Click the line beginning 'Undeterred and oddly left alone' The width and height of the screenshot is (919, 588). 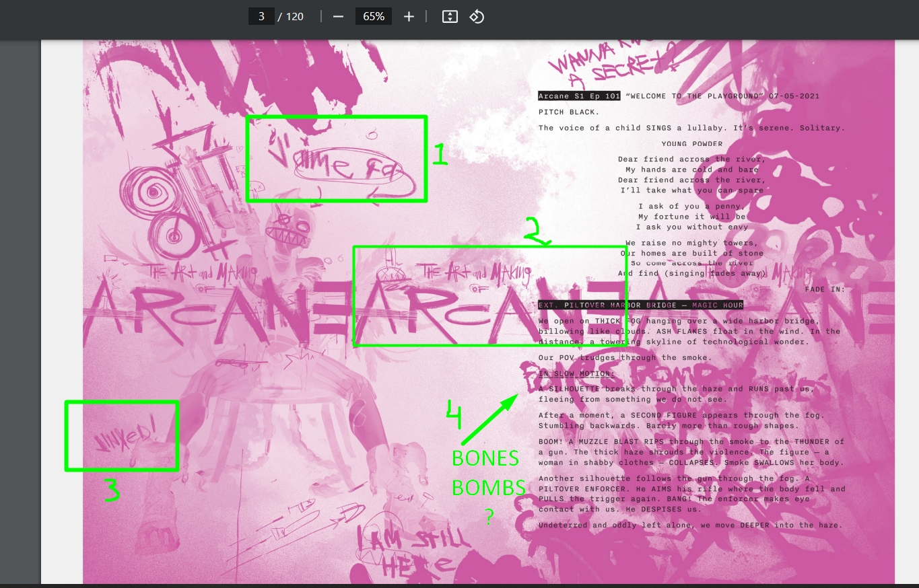690,525
